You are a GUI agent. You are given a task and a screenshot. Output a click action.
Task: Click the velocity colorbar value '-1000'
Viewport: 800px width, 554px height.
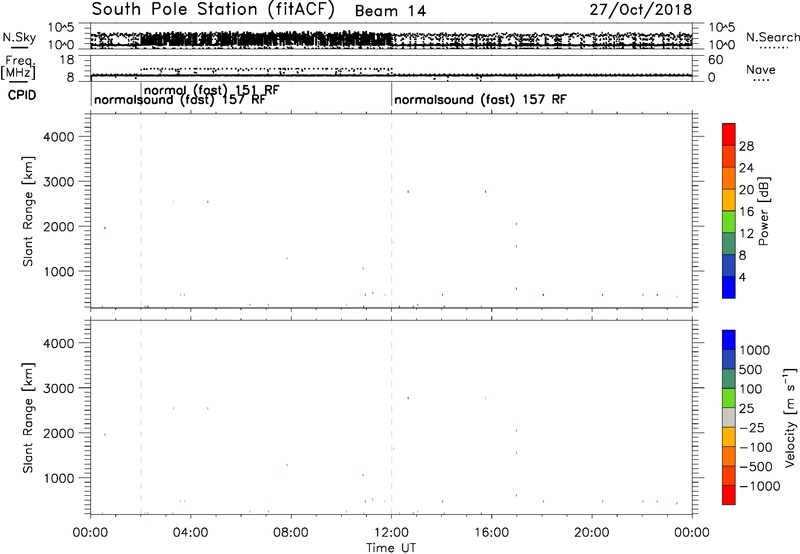point(760,486)
